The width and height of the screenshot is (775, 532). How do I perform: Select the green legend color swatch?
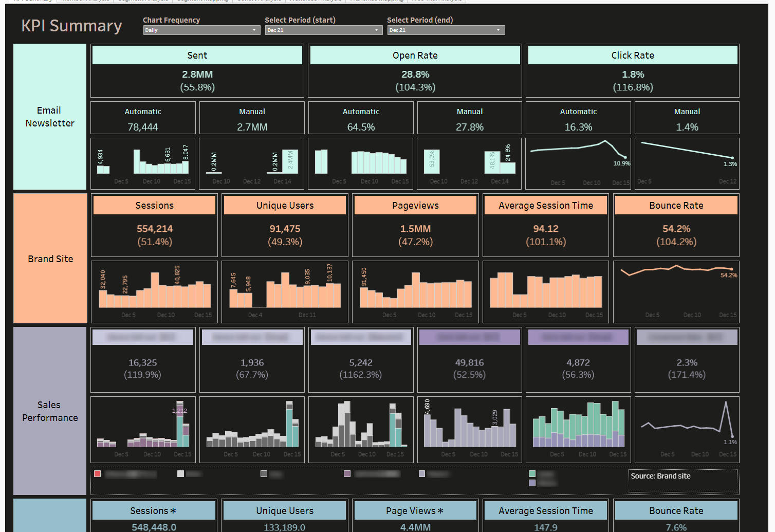click(532, 474)
